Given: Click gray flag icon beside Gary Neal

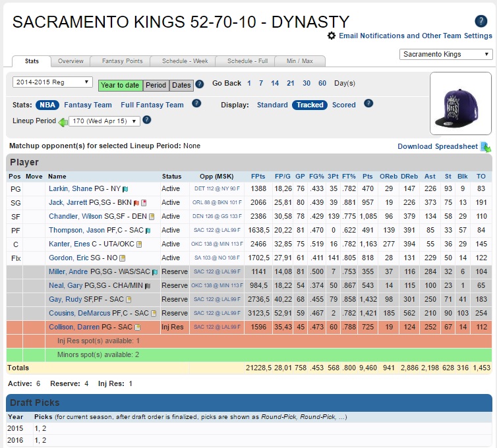Looking at the screenshot, I should pyautogui.click(x=148, y=286).
